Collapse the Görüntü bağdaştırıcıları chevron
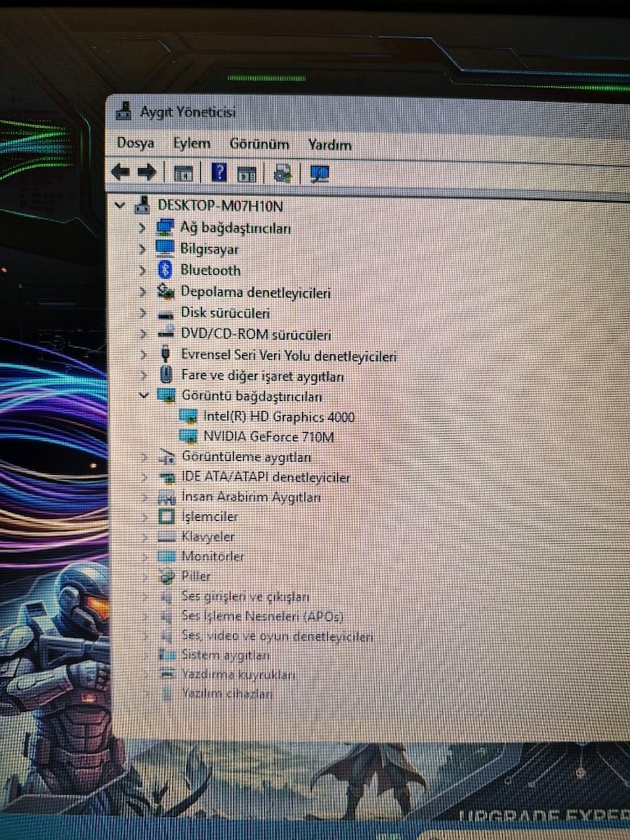This screenshot has width=630, height=840. (144, 395)
